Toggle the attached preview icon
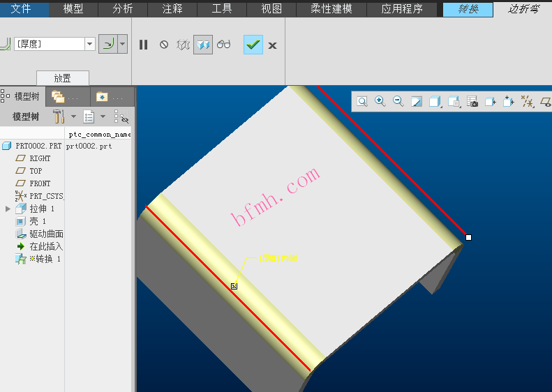 (x=203, y=45)
